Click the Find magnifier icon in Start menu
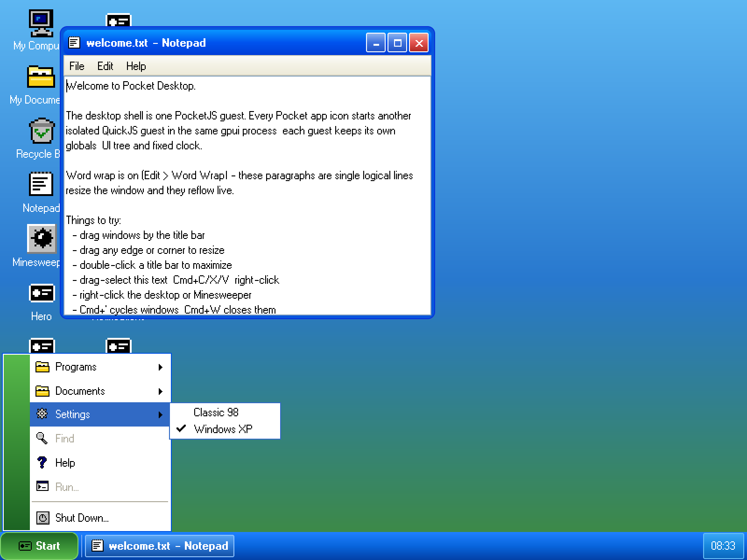 point(42,438)
